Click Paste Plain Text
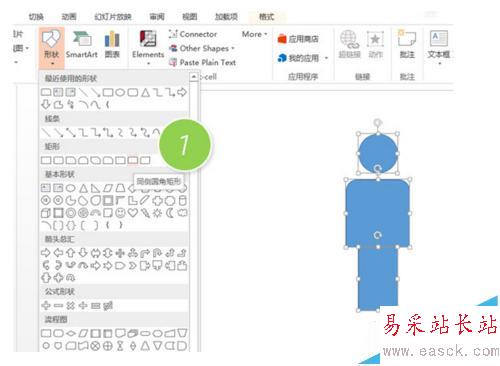The width and height of the screenshot is (500, 366). [202, 62]
